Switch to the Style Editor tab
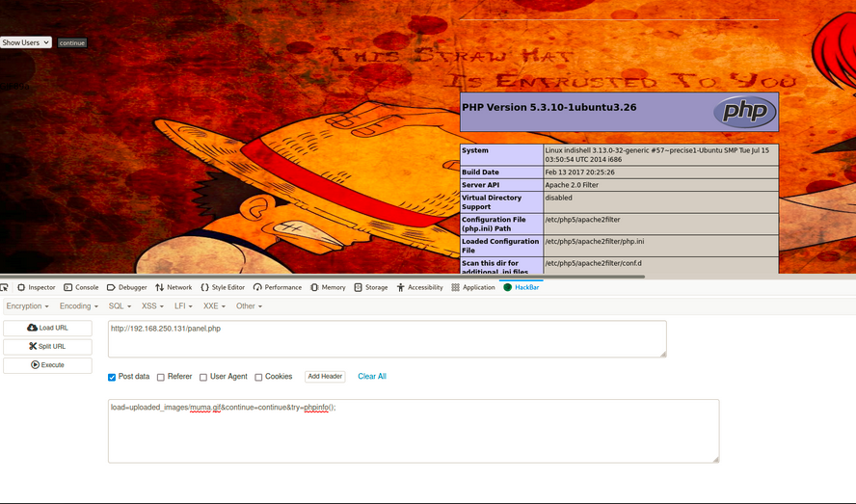Screen dimensions: 856x504 pos(223,287)
